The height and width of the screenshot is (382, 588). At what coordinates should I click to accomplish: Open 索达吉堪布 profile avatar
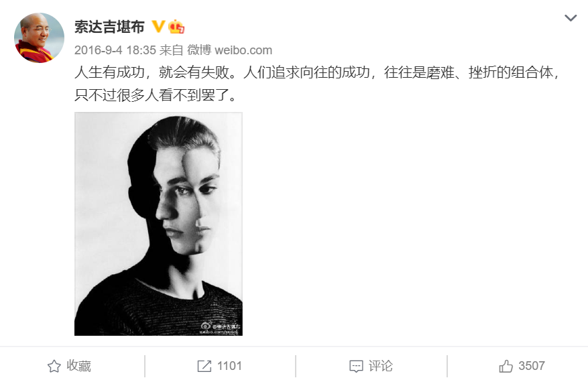39,38
